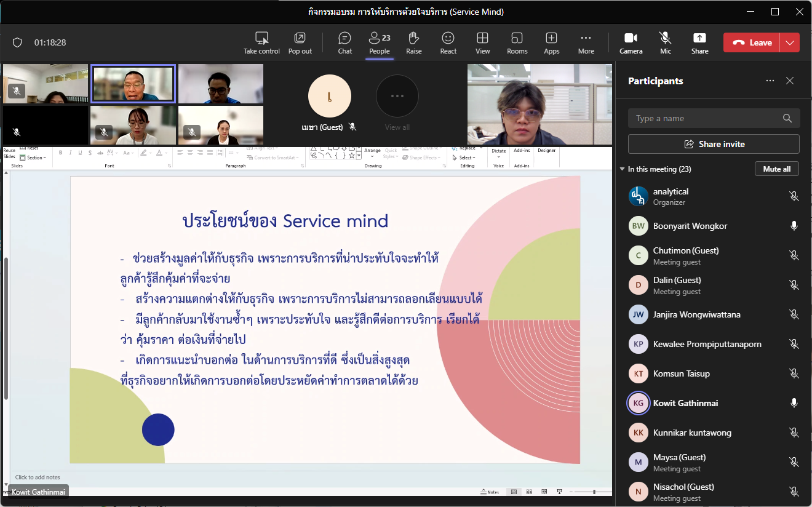Open the React emoji menu
The height and width of the screenshot is (507, 812).
(x=448, y=42)
